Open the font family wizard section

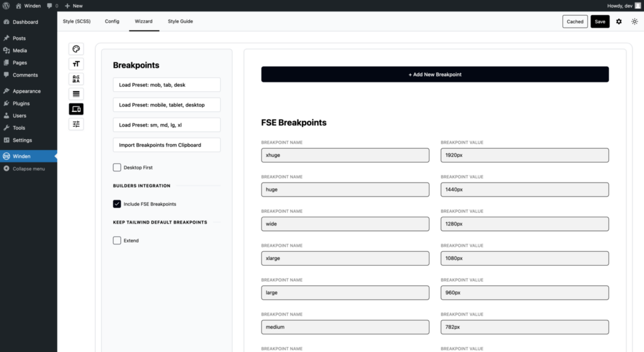[76, 79]
